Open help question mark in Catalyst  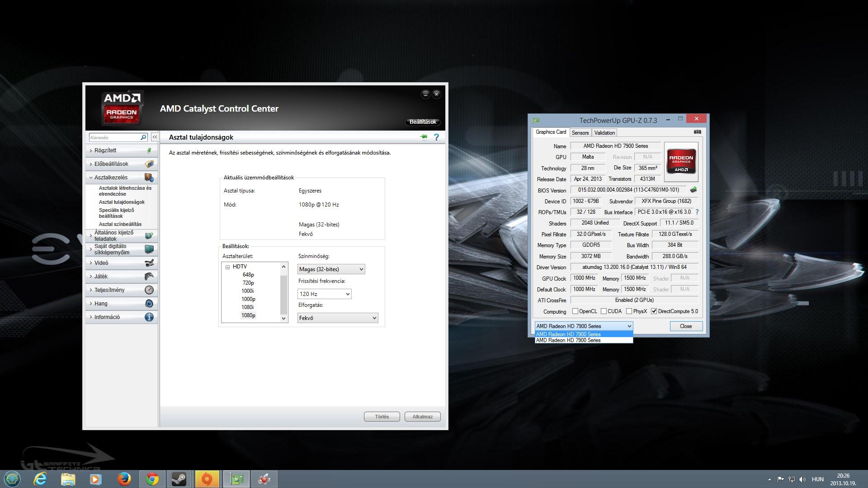click(x=436, y=137)
